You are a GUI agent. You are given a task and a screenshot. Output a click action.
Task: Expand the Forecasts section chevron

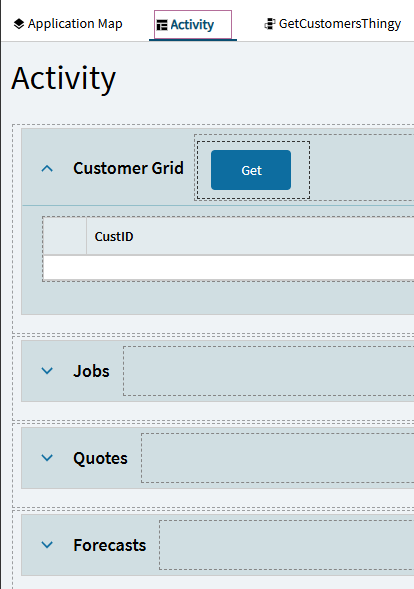click(x=47, y=545)
